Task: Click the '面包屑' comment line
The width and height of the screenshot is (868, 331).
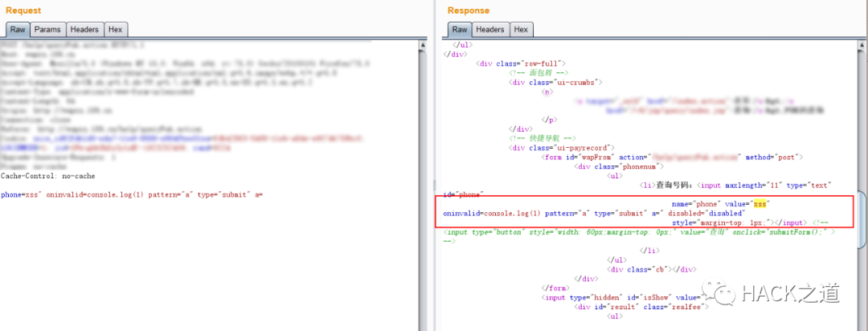Action: (x=540, y=72)
